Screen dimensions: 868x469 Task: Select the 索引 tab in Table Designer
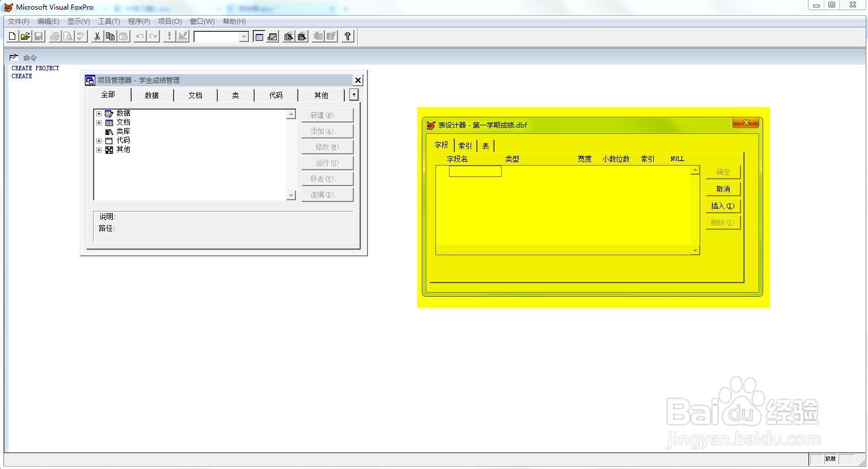coord(465,146)
